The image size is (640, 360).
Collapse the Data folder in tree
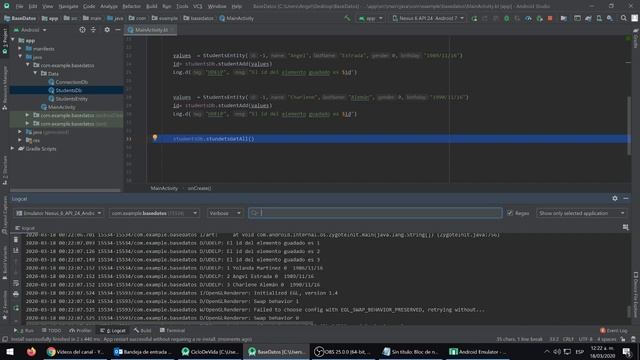tap(36, 73)
